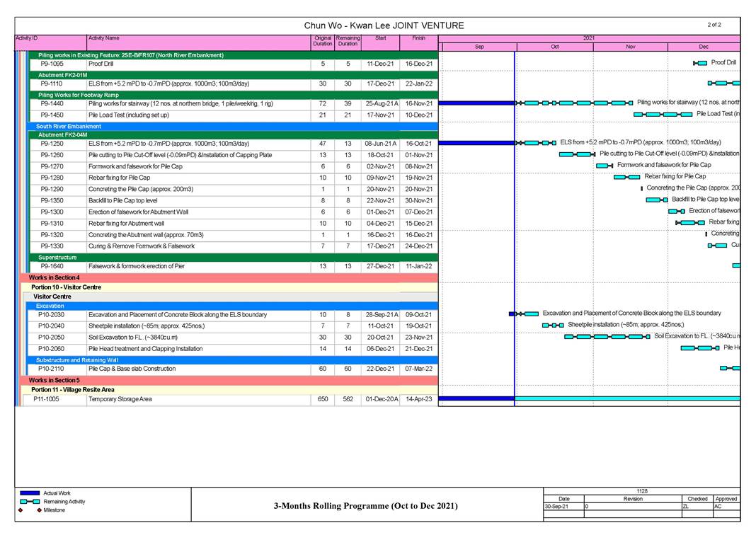Click the revision date 30-Sep-21
This screenshot has width=756, height=535.
[x=557, y=507]
